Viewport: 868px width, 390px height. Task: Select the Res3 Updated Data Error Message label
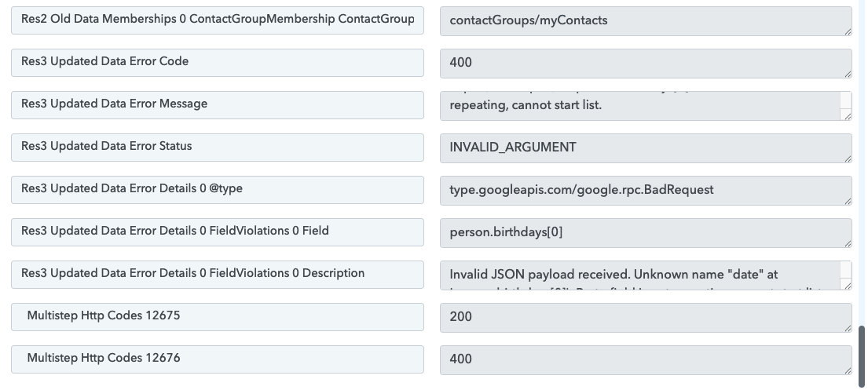(x=217, y=105)
